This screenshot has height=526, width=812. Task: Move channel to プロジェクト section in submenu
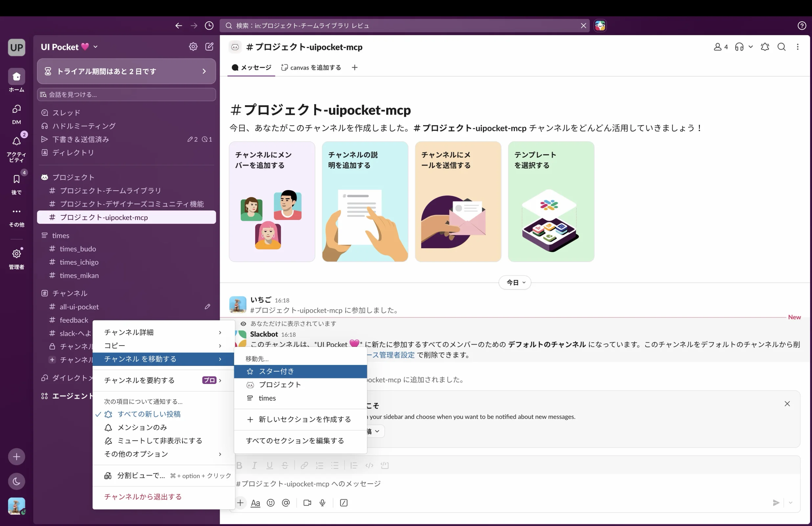(300, 385)
